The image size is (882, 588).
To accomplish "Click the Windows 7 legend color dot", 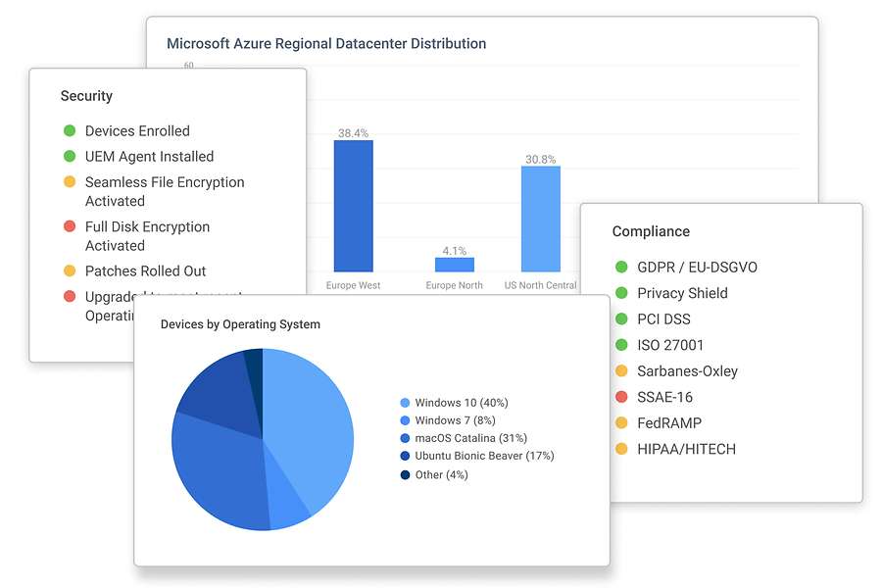I will click(x=405, y=420).
